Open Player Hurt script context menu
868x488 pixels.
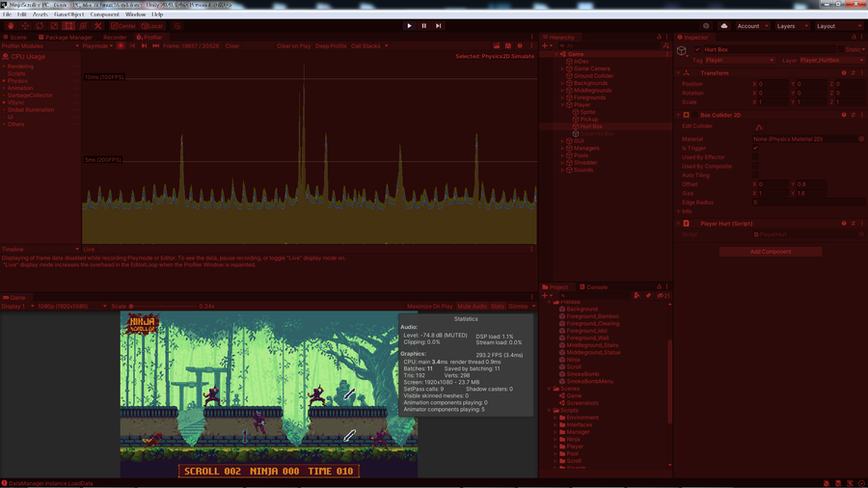click(862, 224)
